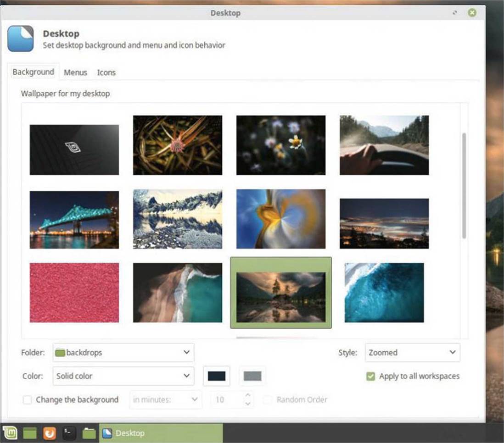
Task: Click the Show Desktop taskbar icon
Action: click(29, 433)
